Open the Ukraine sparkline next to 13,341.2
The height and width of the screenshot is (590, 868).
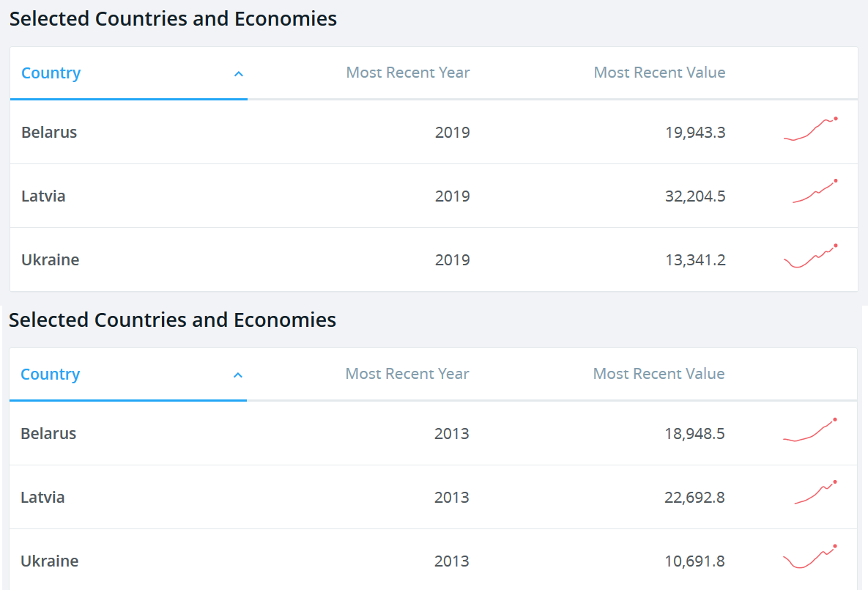coord(811,256)
